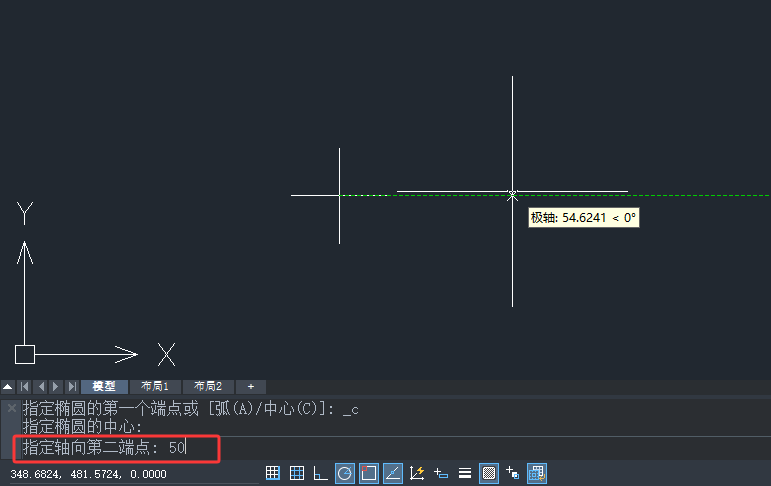Toggle Transparency checkered-square icon

[x=489, y=473]
